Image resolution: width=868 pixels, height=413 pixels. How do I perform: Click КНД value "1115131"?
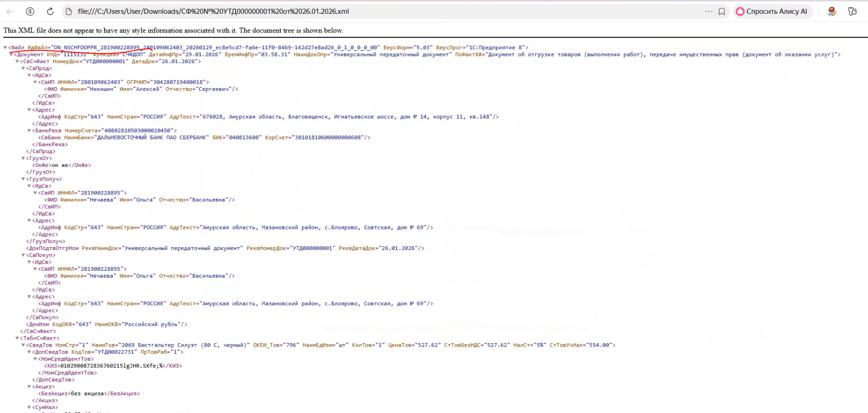75,55
